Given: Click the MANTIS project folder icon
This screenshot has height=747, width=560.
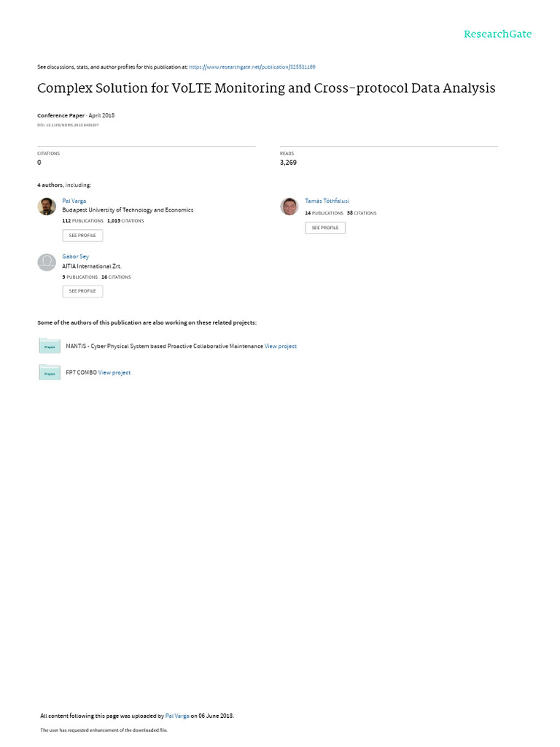Looking at the screenshot, I should (50, 346).
